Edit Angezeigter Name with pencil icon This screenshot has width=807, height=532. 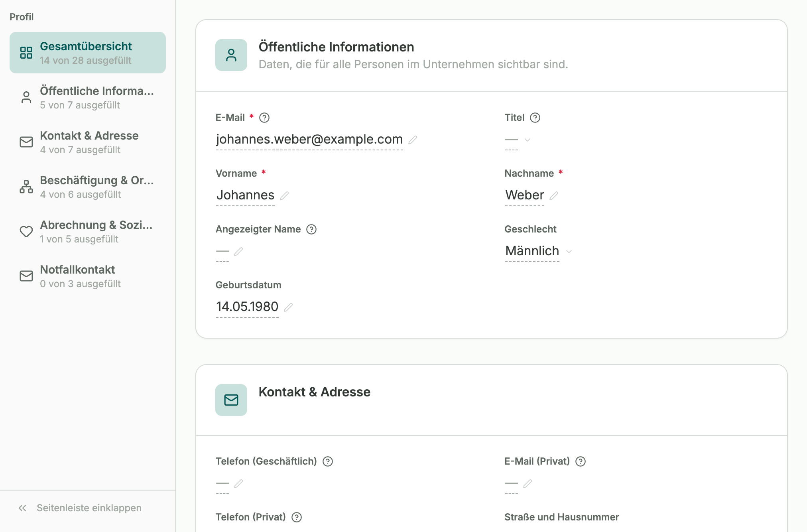(238, 251)
